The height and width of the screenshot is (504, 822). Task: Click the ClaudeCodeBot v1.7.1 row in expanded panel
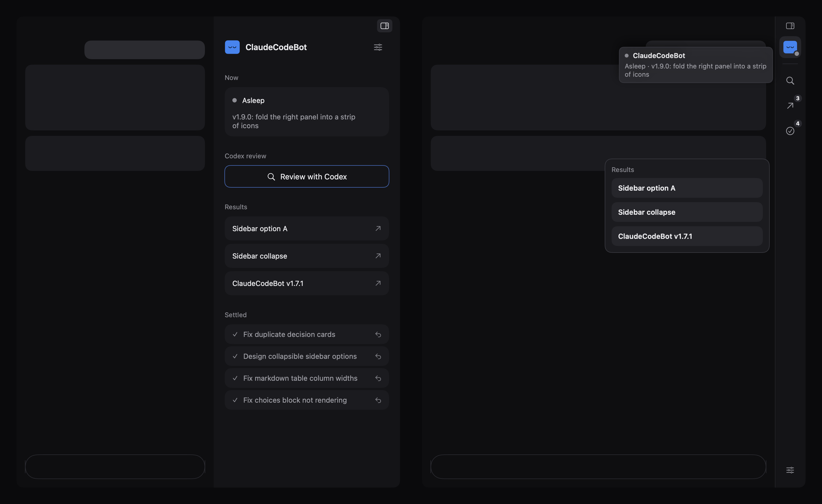307,283
